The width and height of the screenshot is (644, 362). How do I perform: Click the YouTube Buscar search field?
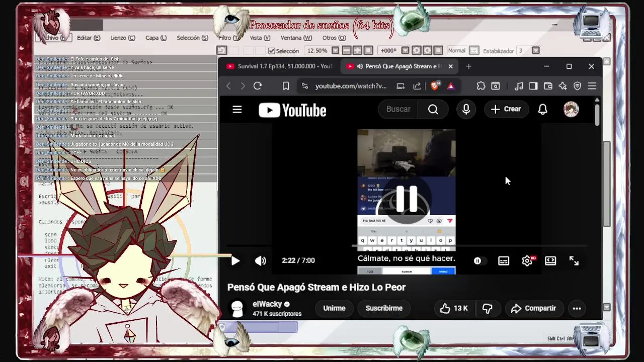pos(398,109)
